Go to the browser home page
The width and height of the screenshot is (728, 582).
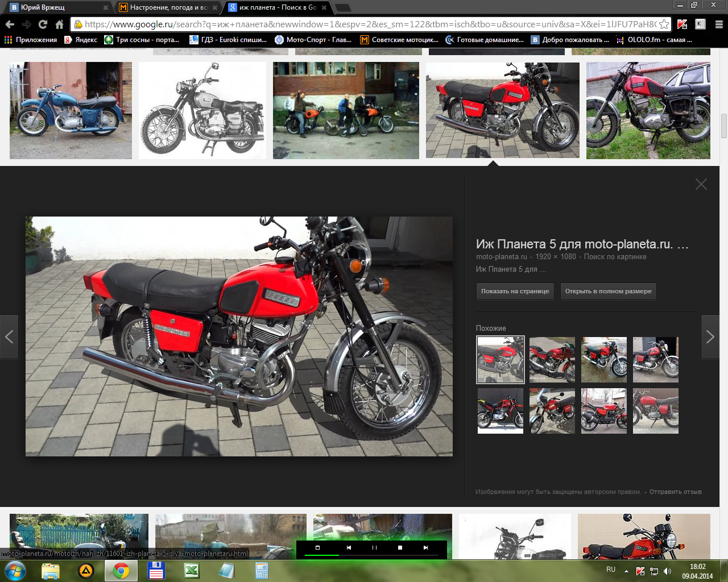click(x=59, y=24)
